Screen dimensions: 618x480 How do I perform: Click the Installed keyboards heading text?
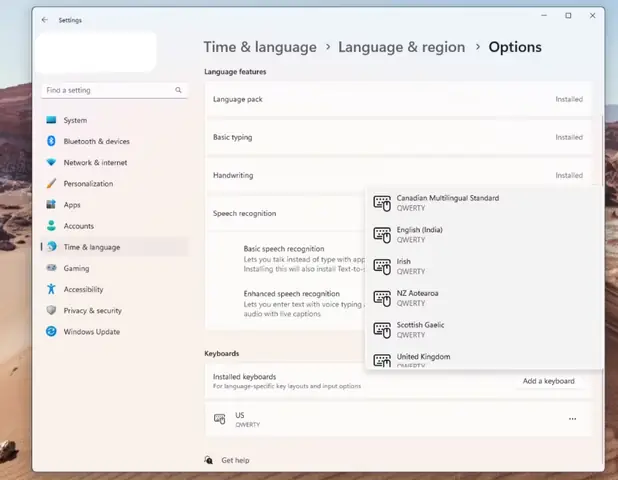pos(244,376)
